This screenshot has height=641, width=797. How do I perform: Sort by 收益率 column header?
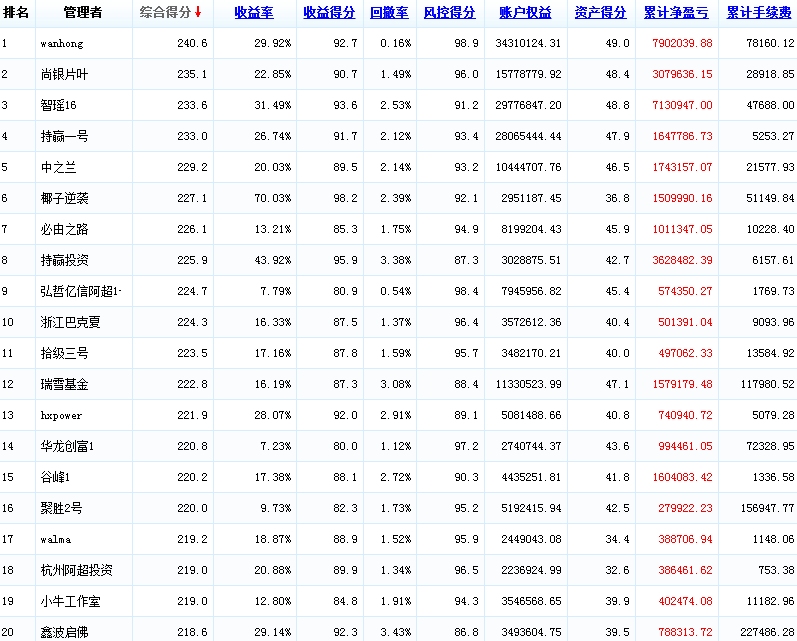click(x=254, y=13)
